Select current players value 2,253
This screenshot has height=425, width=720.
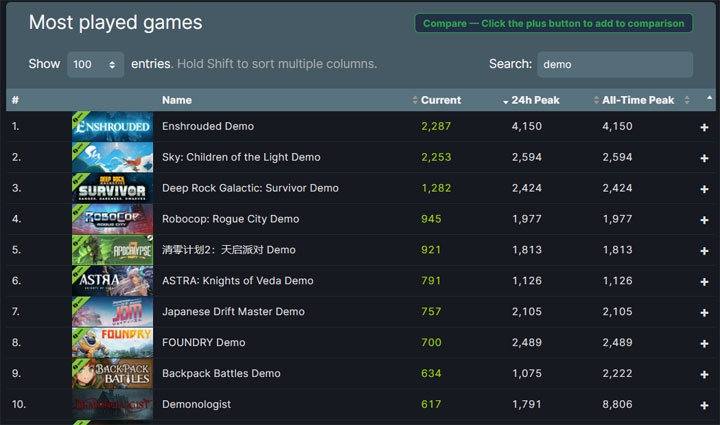[x=436, y=157]
